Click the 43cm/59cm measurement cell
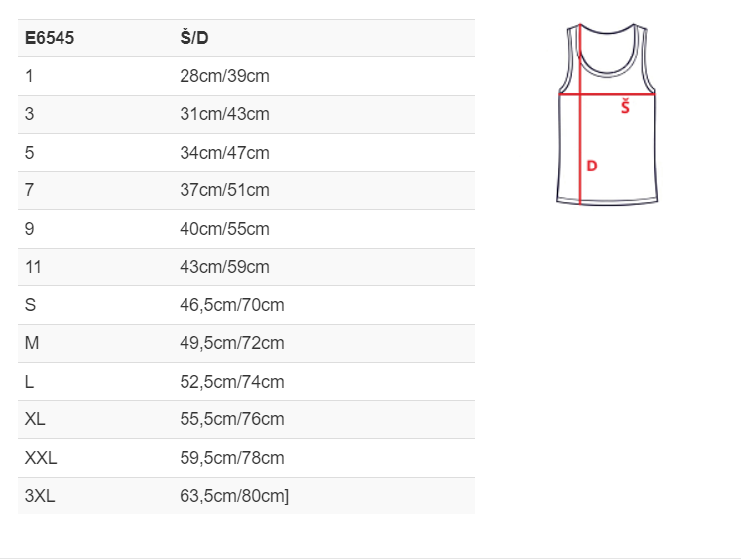741x560 pixels. click(x=224, y=267)
